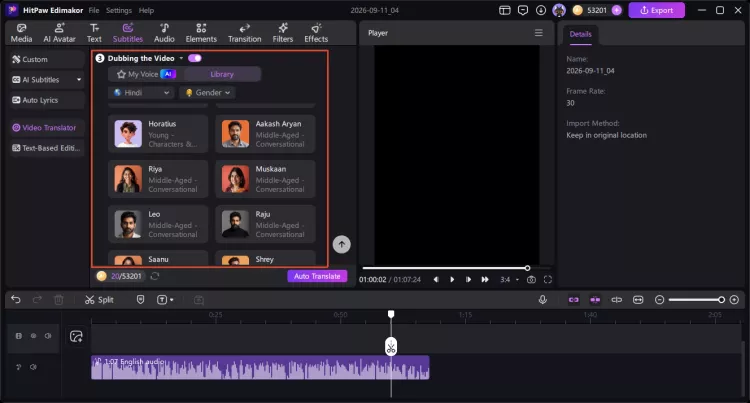Take a snapshot with camera icon
This screenshot has height=403, width=750.
pyautogui.click(x=531, y=280)
